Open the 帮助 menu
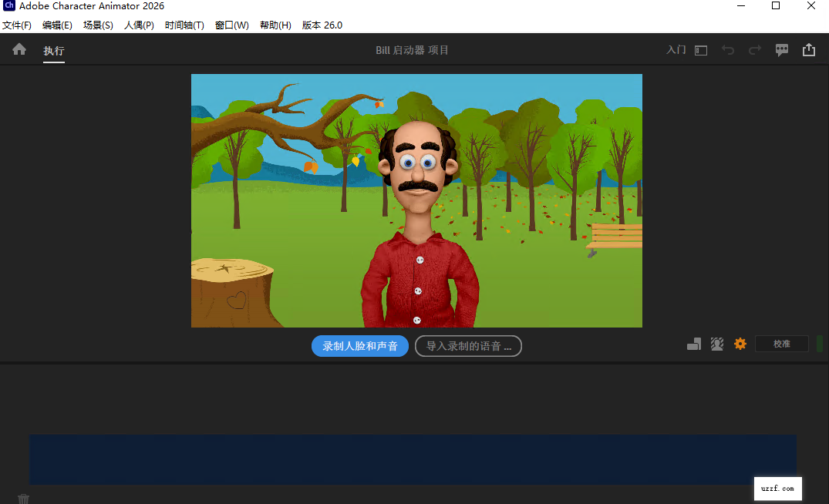 (x=274, y=25)
